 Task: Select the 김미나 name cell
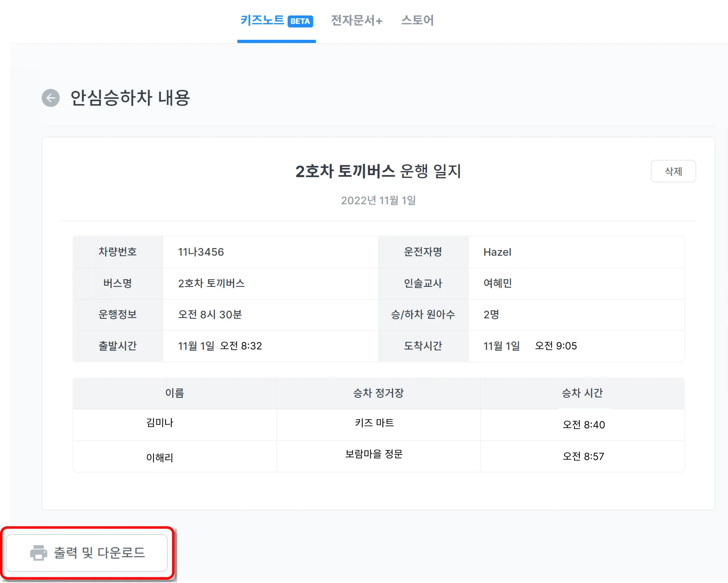coord(160,423)
